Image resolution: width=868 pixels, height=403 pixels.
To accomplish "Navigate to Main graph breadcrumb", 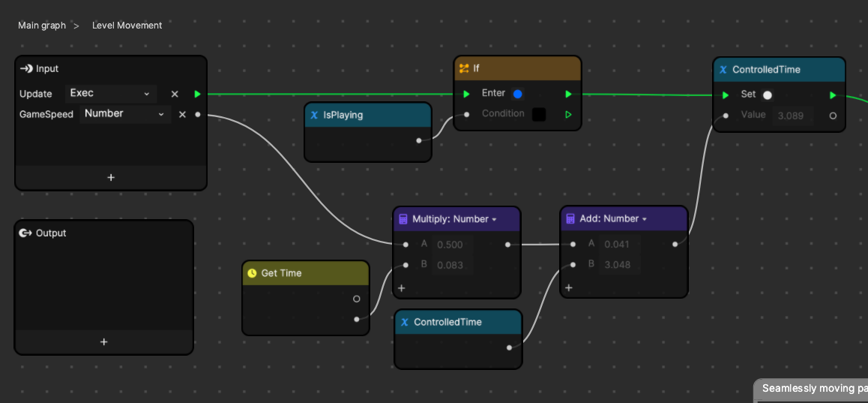I will (x=42, y=26).
